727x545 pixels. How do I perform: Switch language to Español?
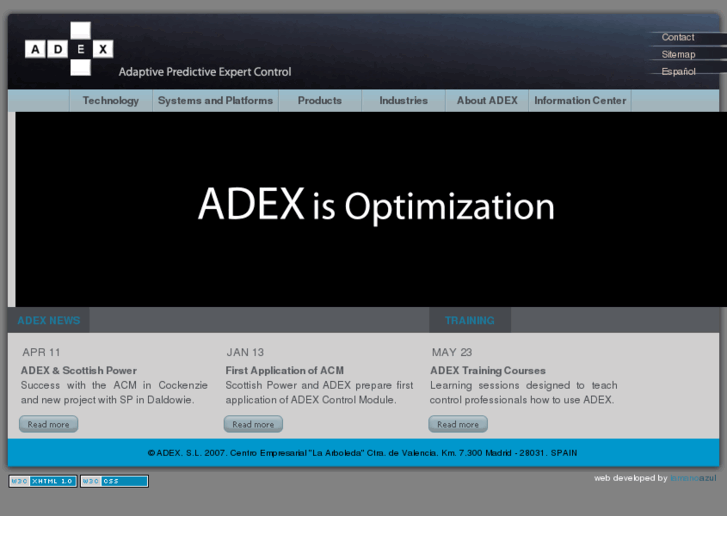pyautogui.click(x=678, y=71)
